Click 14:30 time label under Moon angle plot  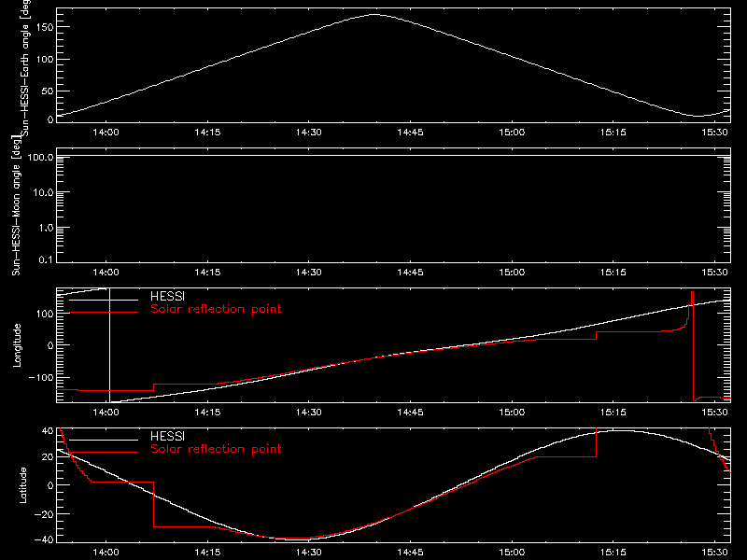click(309, 272)
